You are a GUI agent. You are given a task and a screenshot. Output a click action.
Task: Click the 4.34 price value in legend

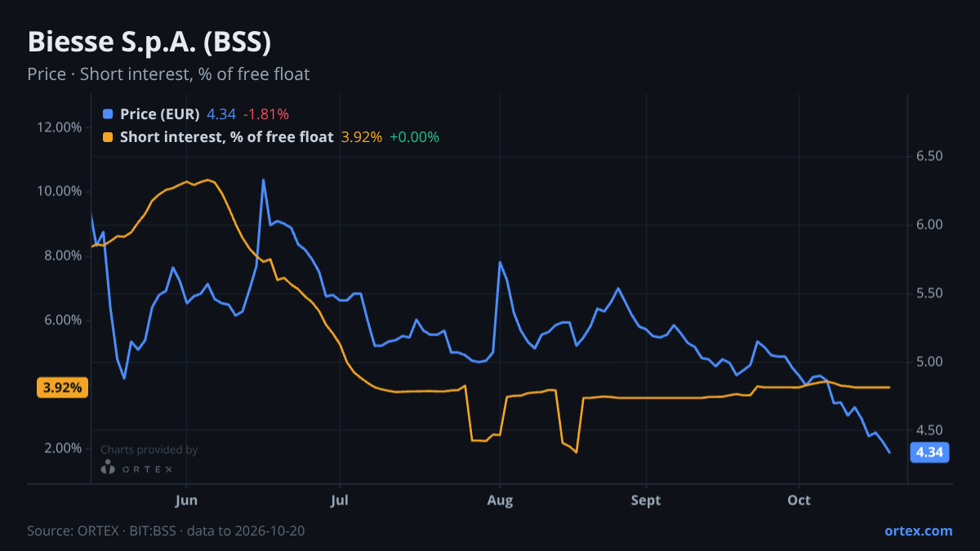[221, 114]
